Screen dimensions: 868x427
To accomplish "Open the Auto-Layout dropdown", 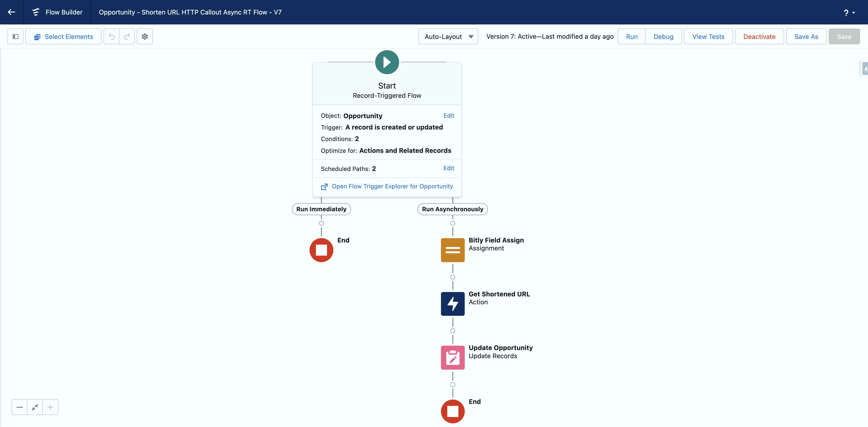I will coord(448,36).
